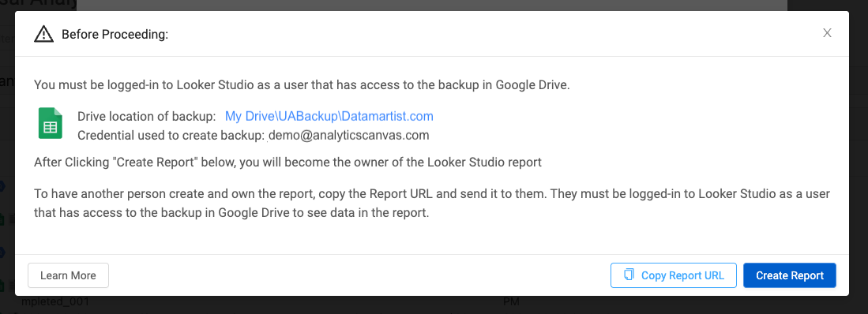The width and height of the screenshot is (868, 314).
Task: Click the copy icon in Copy Report URL
Action: pyautogui.click(x=629, y=275)
